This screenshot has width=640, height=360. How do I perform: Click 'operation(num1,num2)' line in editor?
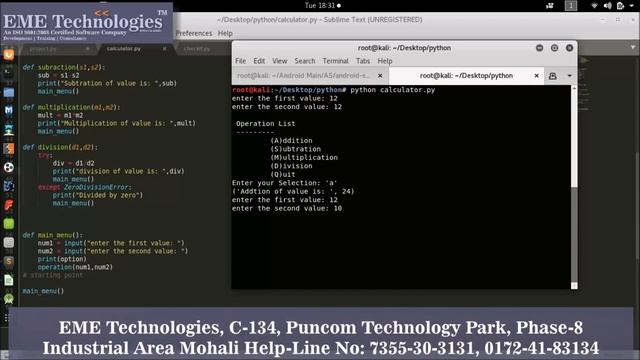pos(75,267)
